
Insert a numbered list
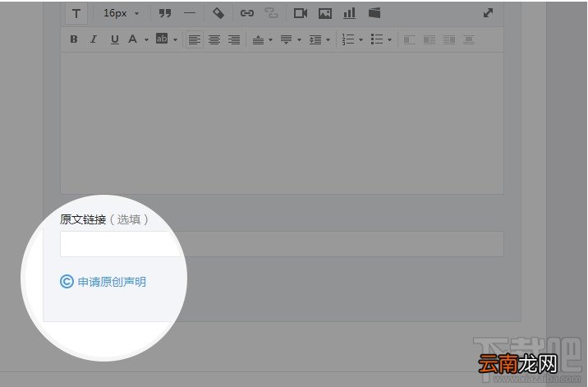[348, 39]
